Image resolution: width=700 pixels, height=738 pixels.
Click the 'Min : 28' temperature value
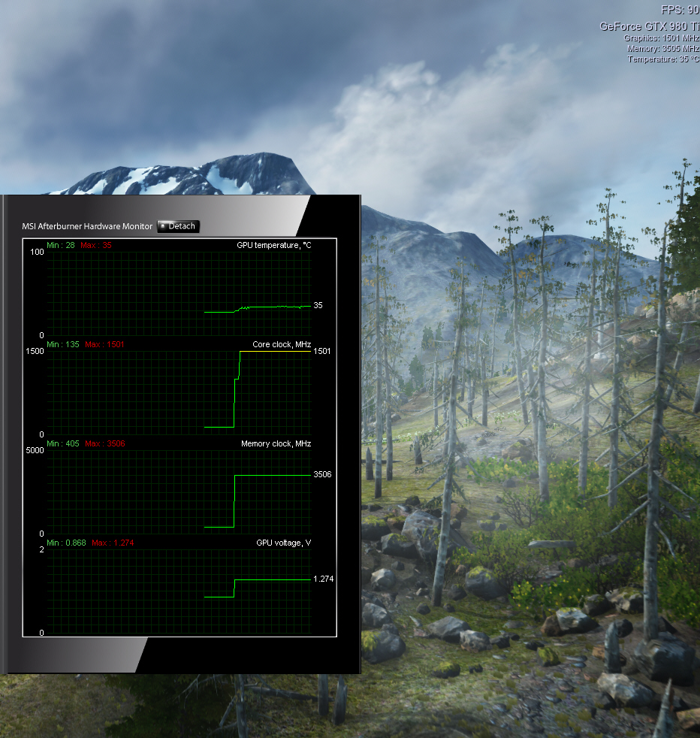coord(61,245)
